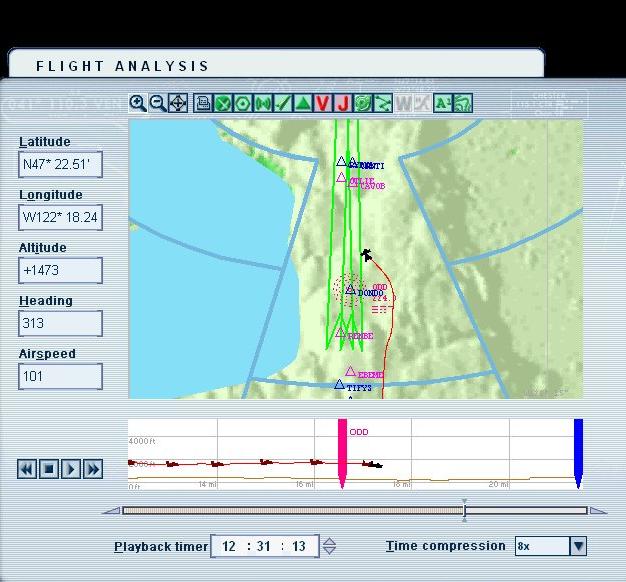Viewport: 626px width, 582px height.
Task: Click the center map crosshair icon
Action: click(x=178, y=103)
